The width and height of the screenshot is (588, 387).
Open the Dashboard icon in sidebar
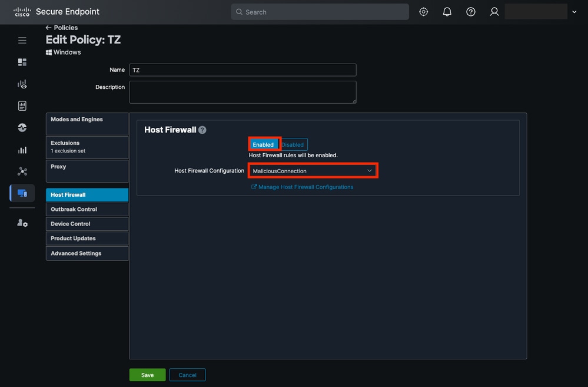click(x=22, y=62)
